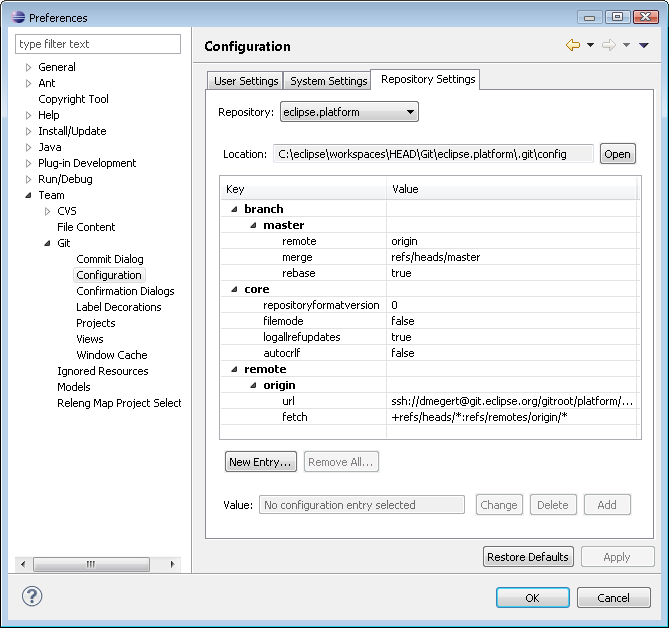The height and width of the screenshot is (628, 669).
Task: Open the Repository combo box
Action: [x=349, y=112]
